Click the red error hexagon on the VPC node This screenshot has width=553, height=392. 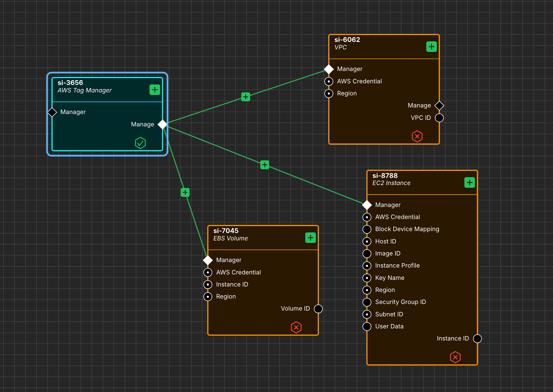point(417,136)
